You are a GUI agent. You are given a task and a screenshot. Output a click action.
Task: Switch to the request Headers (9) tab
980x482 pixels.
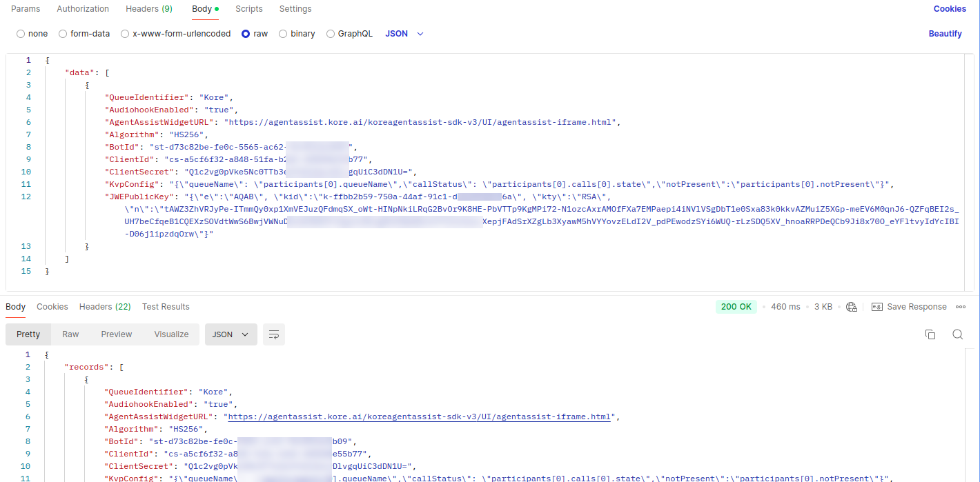pyautogui.click(x=149, y=9)
